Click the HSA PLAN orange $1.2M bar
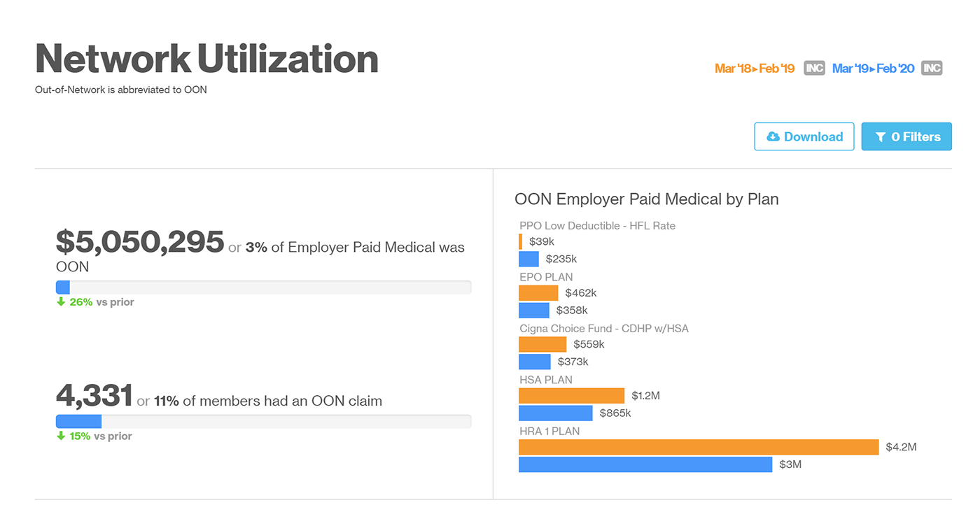The width and height of the screenshot is (980, 512). tap(571, 396)
